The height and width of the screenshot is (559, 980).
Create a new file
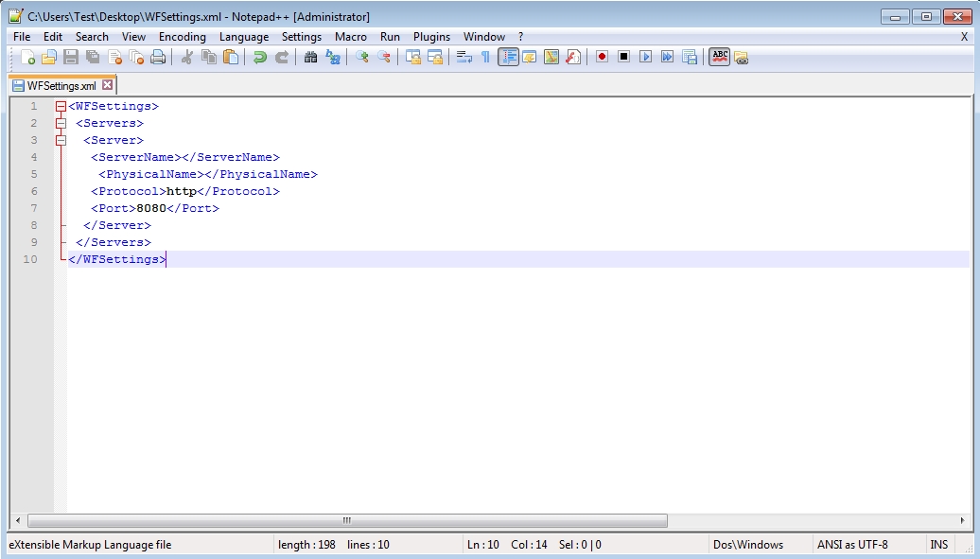coord(27,57)
